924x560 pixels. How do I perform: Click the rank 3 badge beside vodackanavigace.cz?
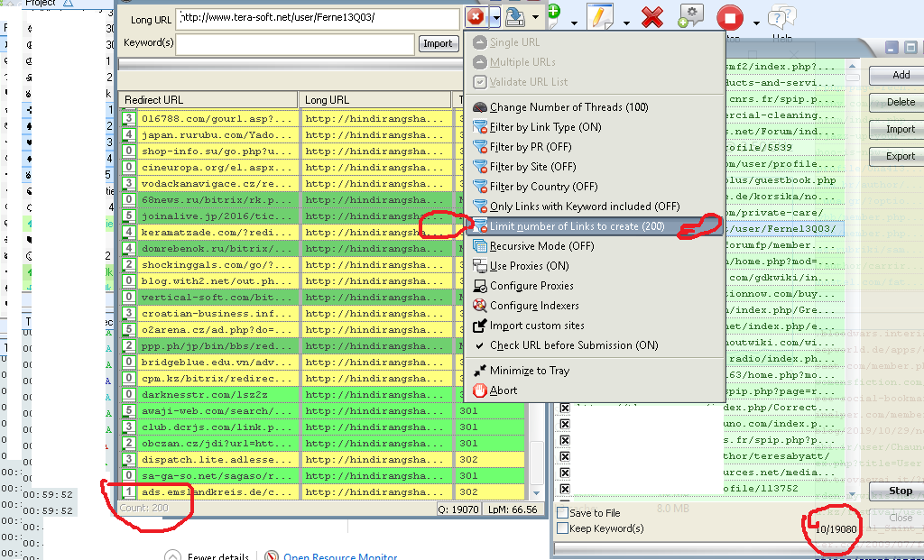coord(129,183)
